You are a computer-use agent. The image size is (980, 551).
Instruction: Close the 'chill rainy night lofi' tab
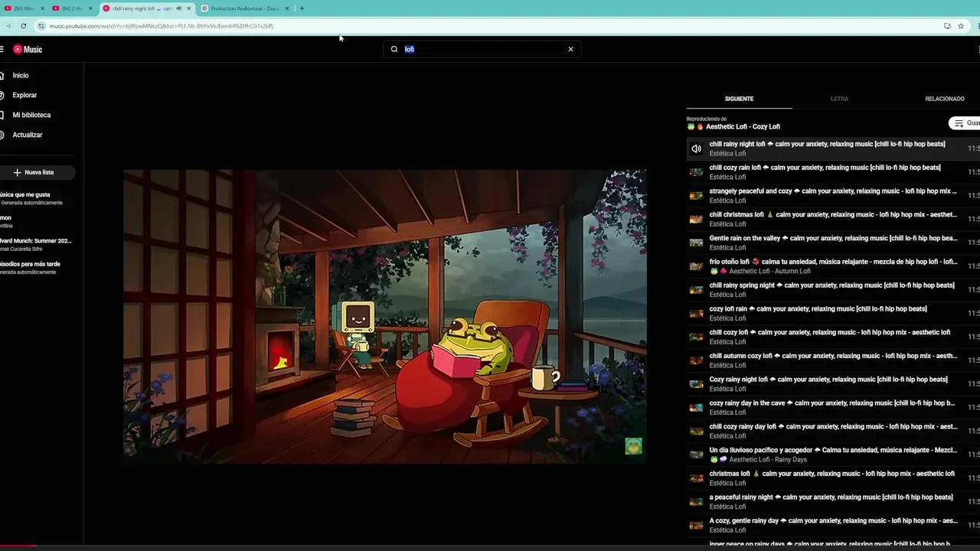coord(188,8)
